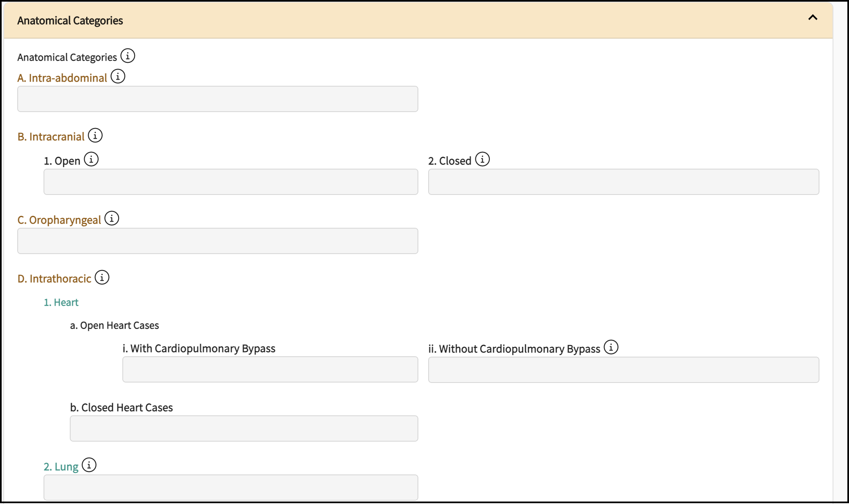Click info icon next to 1. Open
Image resolution: width=849 pixels, height=504 pixels.
[x=91, y=159]
